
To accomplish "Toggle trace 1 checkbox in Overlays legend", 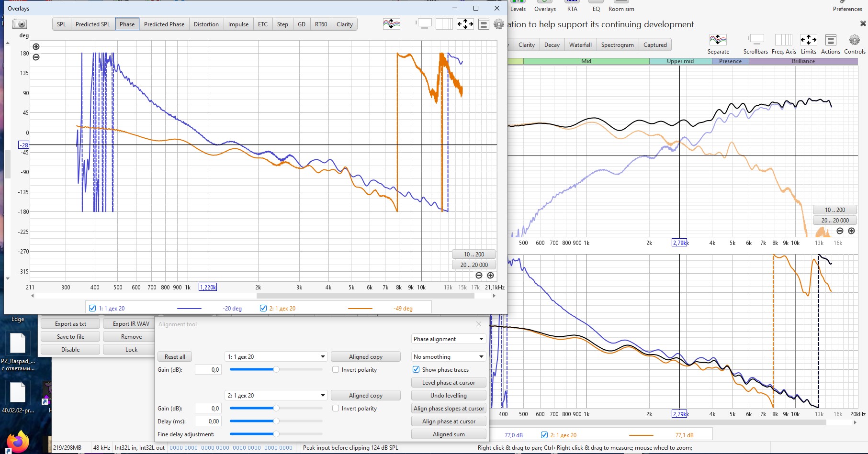I will 92,308.
